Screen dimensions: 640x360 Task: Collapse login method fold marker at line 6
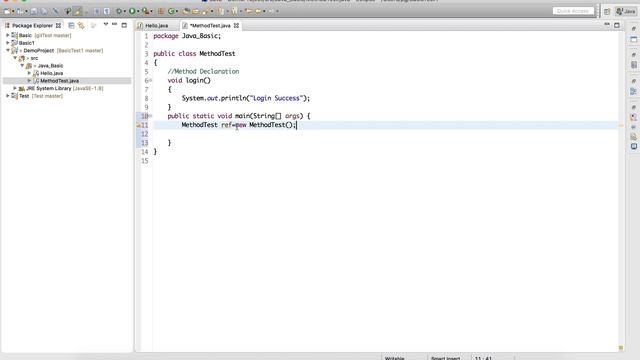click(x=150, y=80)
